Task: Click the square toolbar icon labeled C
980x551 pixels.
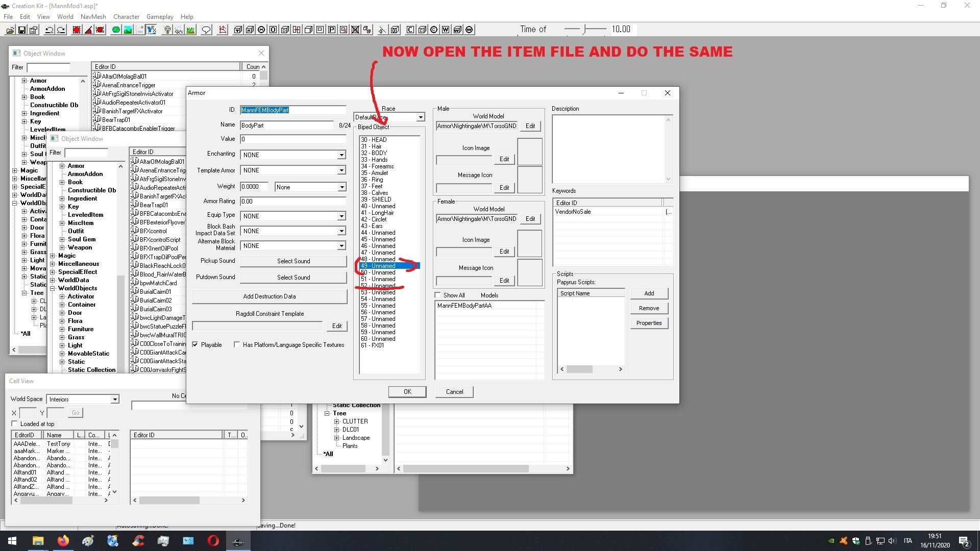Action: pyautogui.click(x=410, y=30)
